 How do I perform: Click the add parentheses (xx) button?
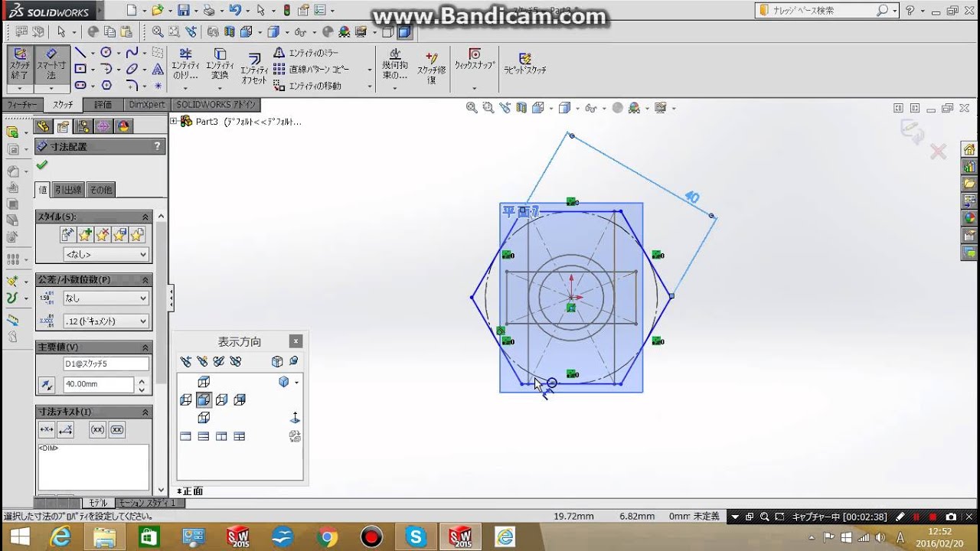97,429
